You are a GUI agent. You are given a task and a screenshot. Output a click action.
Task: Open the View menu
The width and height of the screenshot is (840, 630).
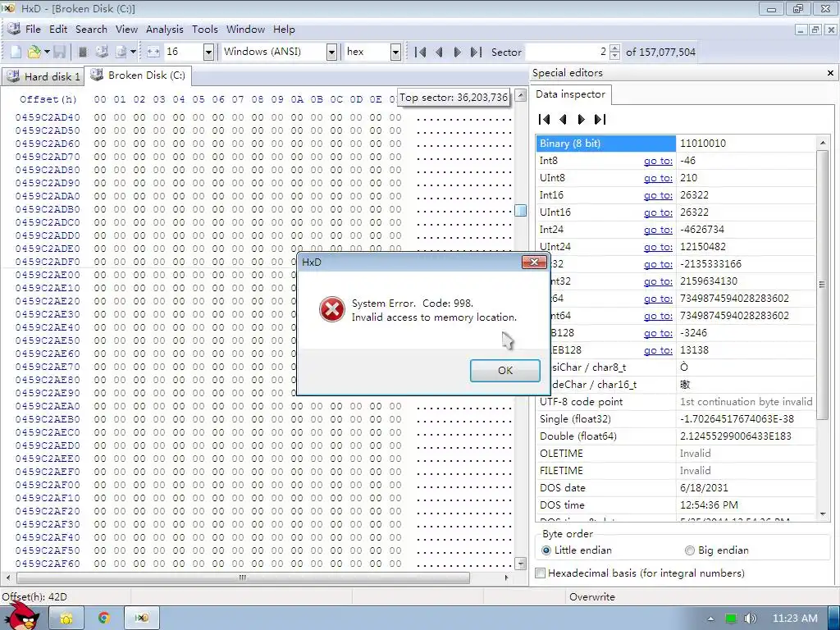[126, 30]
